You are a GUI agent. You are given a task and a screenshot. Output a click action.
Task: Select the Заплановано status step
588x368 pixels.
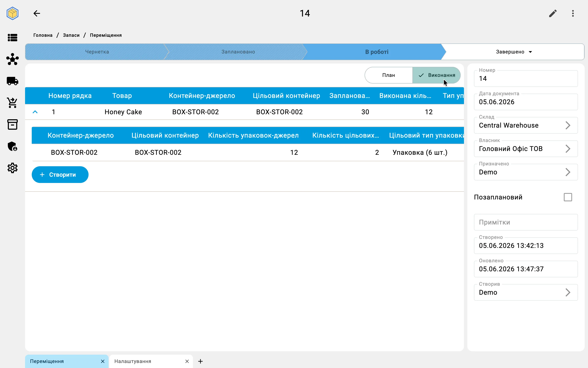(238, 52)
